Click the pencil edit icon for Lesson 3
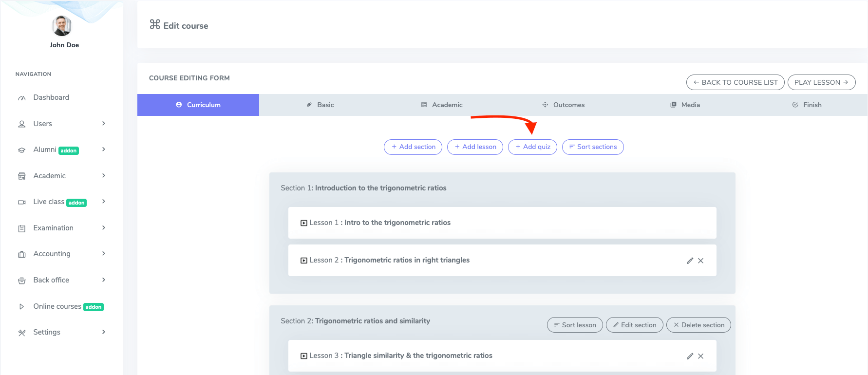868x375 pixels. pos(690,356)
